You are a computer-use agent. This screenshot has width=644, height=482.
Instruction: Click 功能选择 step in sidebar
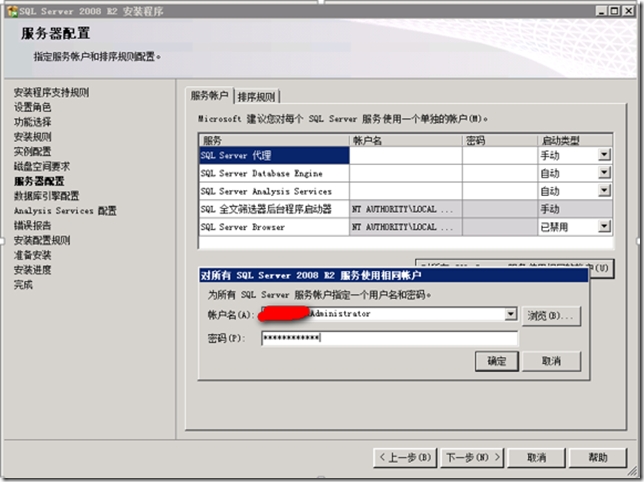point(32,122)
